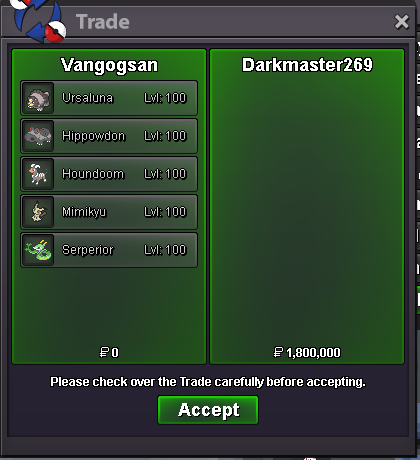Accept the trade
420x460 pixels.
(x=208, y=410)
